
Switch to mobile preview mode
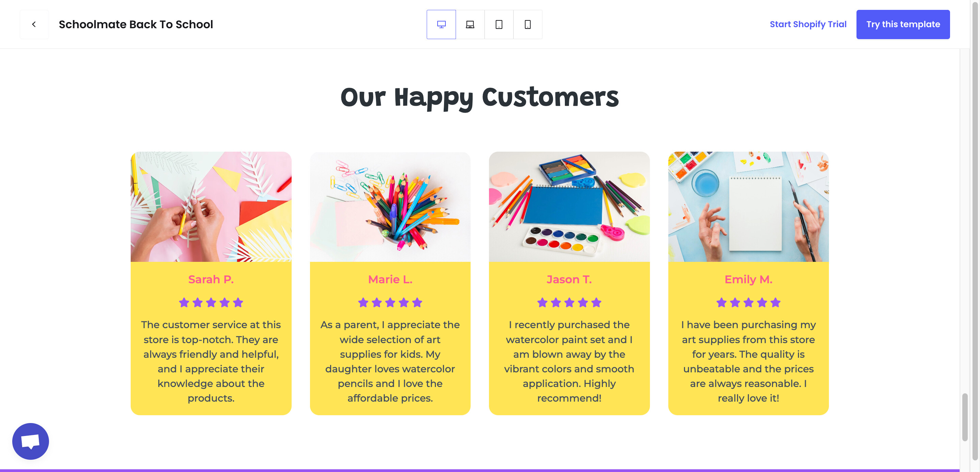coord(528,24)
